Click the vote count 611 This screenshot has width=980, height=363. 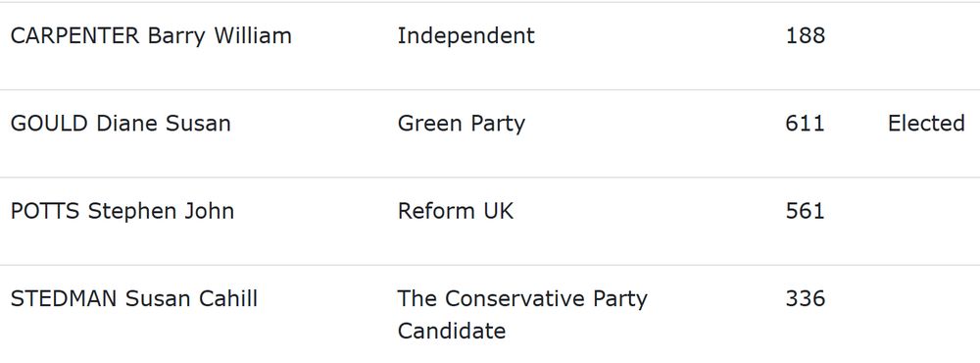pos(805,124)
